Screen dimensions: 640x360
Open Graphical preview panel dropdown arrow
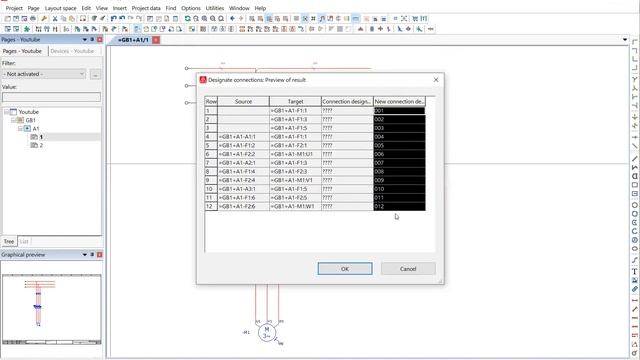[84, 255]
